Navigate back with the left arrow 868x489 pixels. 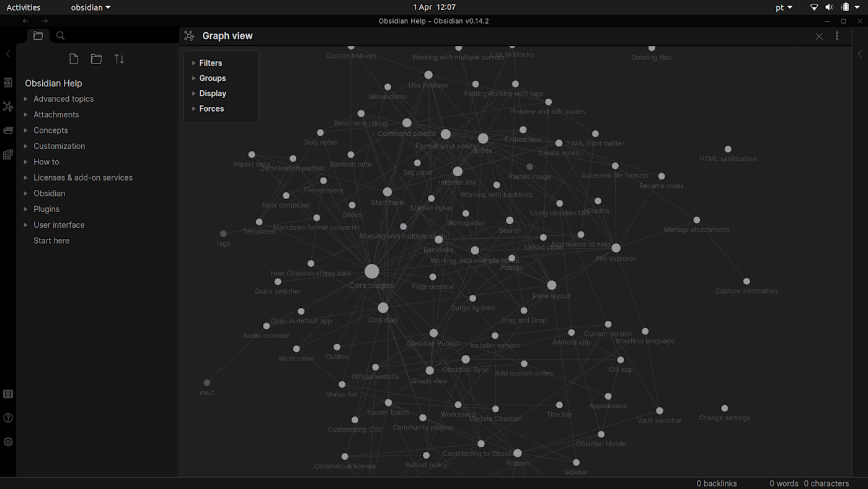pos(25,21)
